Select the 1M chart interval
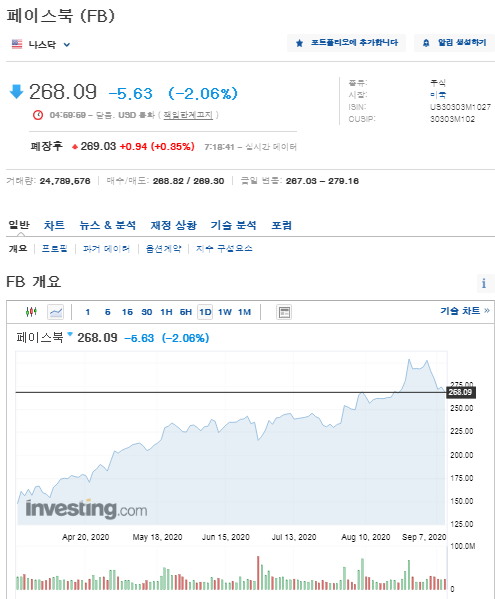The image size is (495, 599). 244,312
